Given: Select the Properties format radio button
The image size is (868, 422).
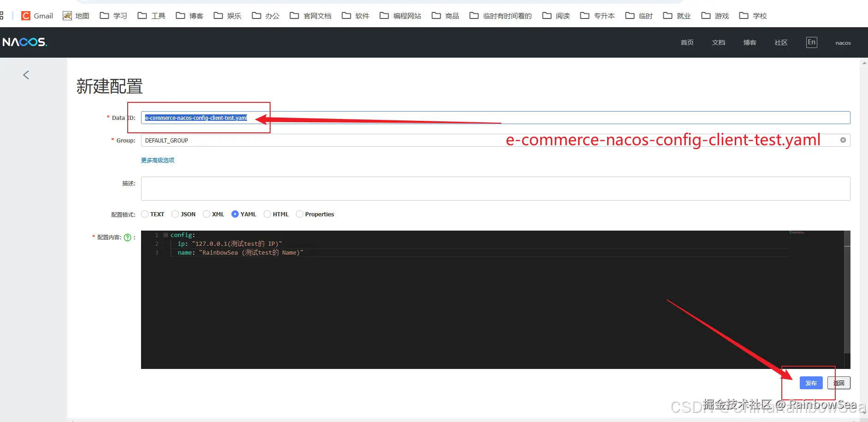Looking at the screenshot, I should [300, 214].
